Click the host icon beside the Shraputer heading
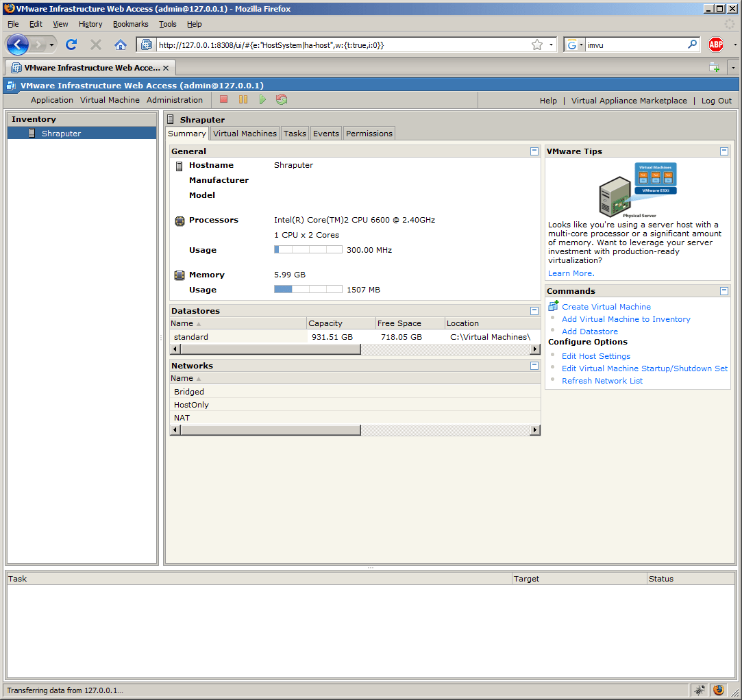 (171, 119)
